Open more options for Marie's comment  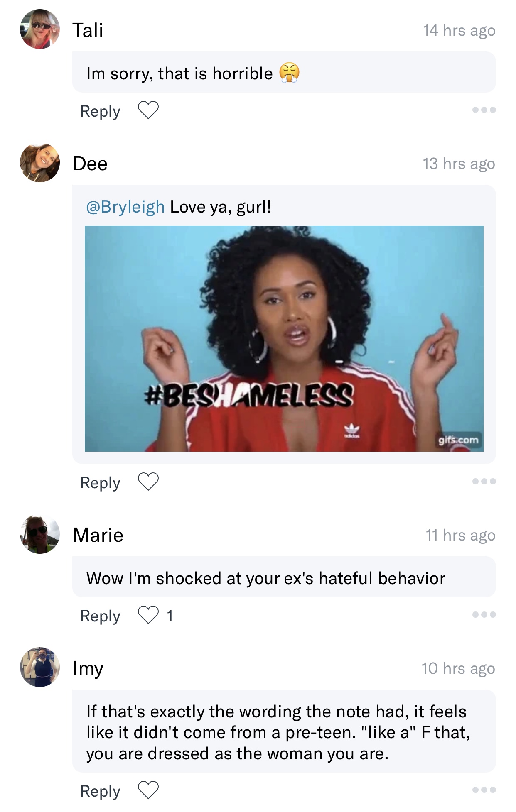[x=484, y=615]
